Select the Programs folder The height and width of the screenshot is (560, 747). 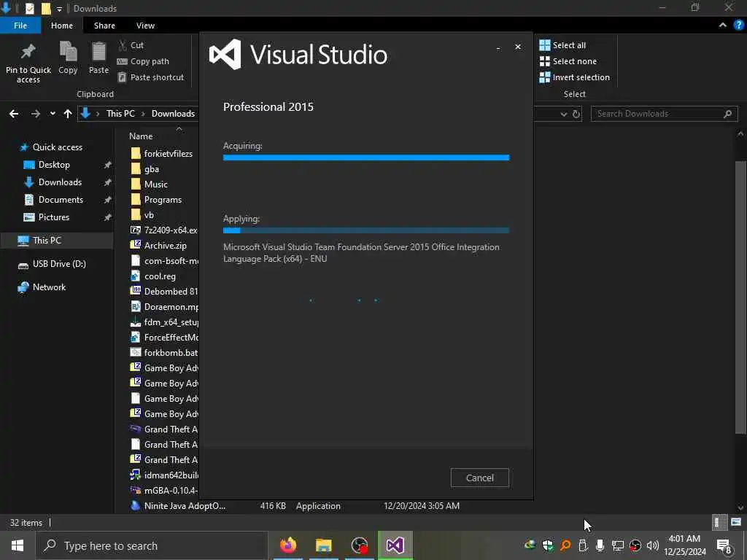click(x=156, y=200)
